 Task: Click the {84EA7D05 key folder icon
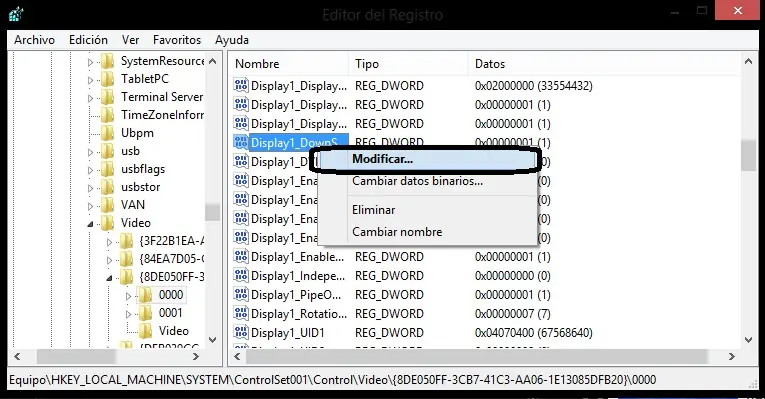[x=126, y=259]
